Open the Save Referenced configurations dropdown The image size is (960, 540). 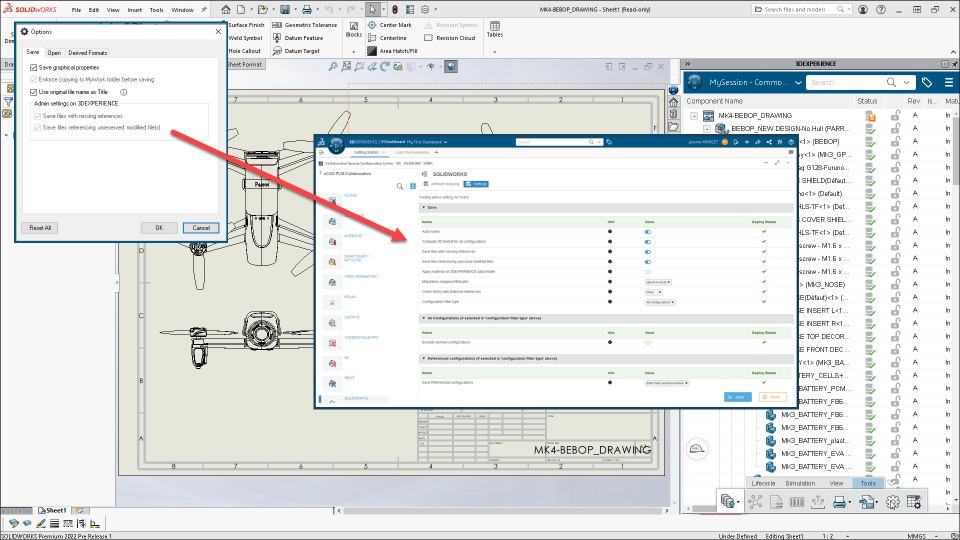(667, 383)
